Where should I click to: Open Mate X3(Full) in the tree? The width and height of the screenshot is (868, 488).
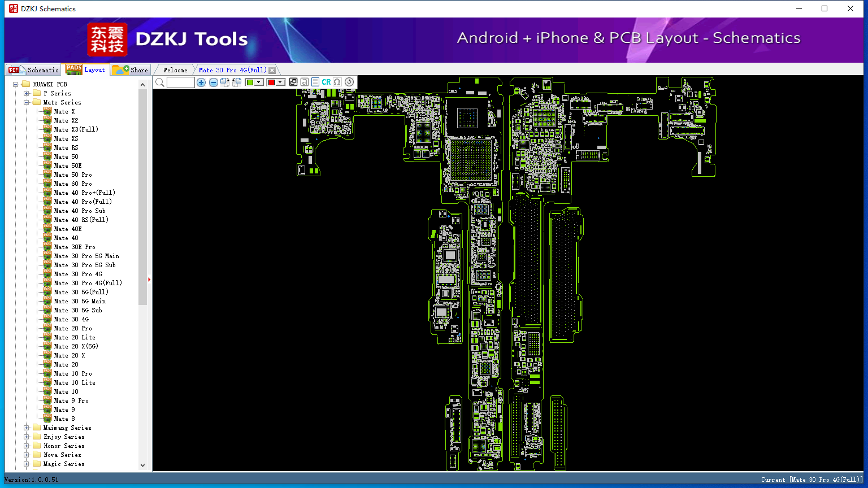point(76,129)
